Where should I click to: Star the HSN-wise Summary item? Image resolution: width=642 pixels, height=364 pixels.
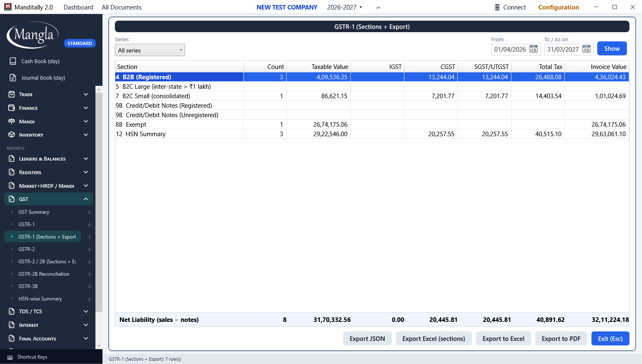[89, 299]
